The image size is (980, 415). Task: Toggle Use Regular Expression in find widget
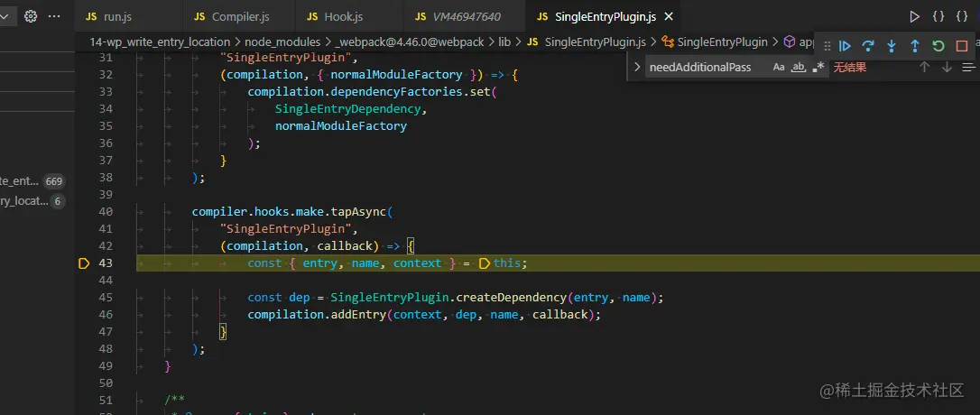click(x=818, y=67)
